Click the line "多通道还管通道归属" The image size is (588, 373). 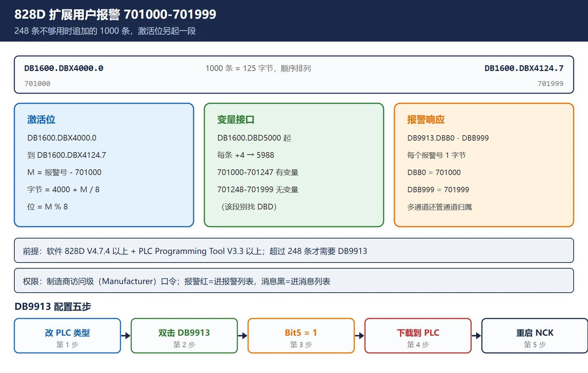[x=440, y=207]
